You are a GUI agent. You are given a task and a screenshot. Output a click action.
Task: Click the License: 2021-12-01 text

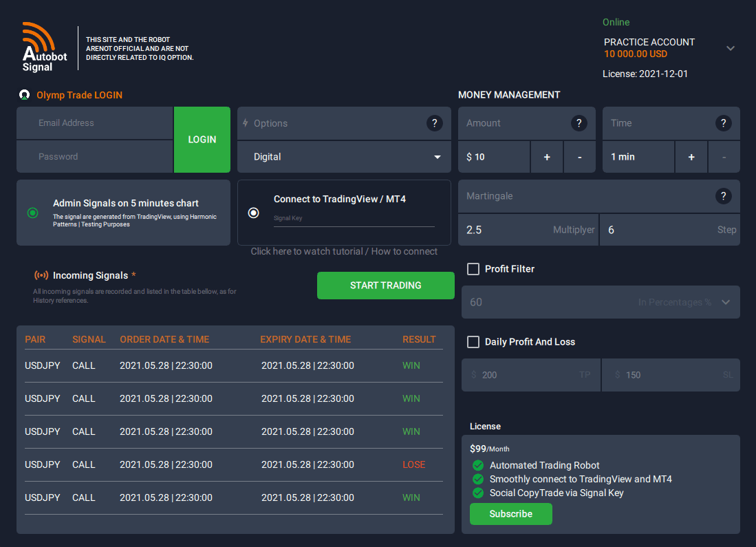point(645,74)
